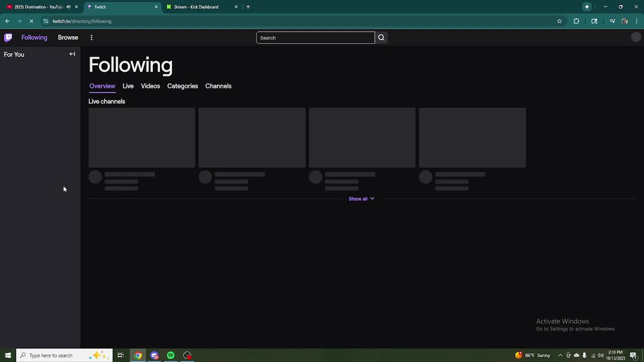Open the OBS icon on the taskbar
The width and height of the screenshot is (644, 362).
coord(187,355)
